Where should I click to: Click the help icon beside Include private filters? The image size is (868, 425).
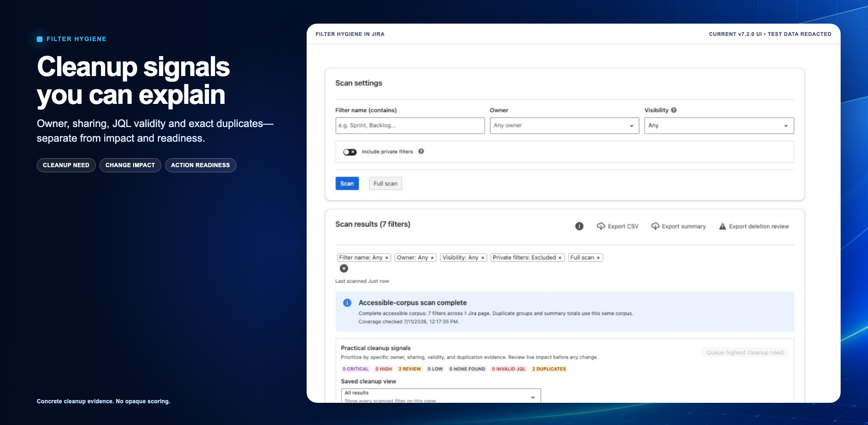point(421,152)
